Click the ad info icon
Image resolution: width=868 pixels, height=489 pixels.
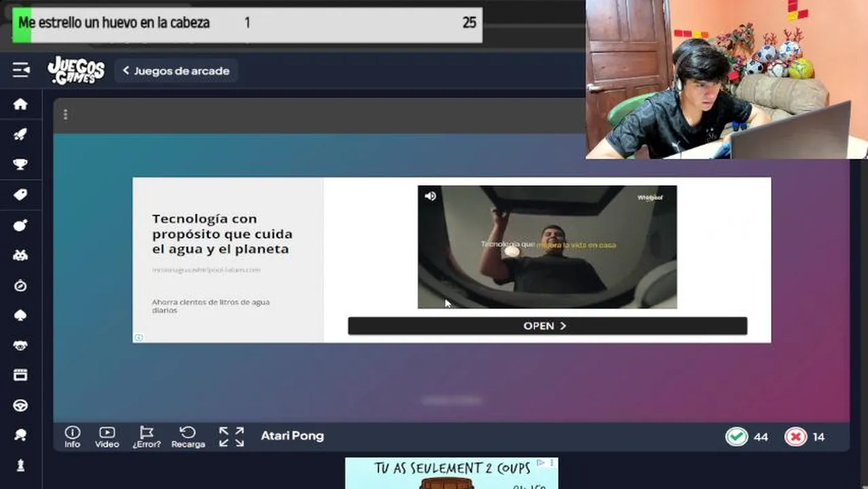(139, 338)
